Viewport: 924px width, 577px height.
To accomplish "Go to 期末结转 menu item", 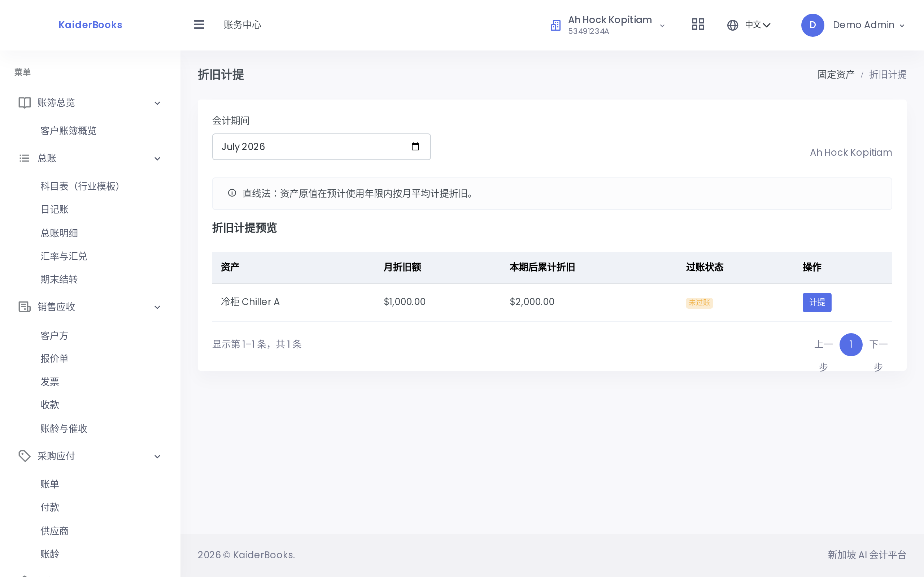I will 59,279.
